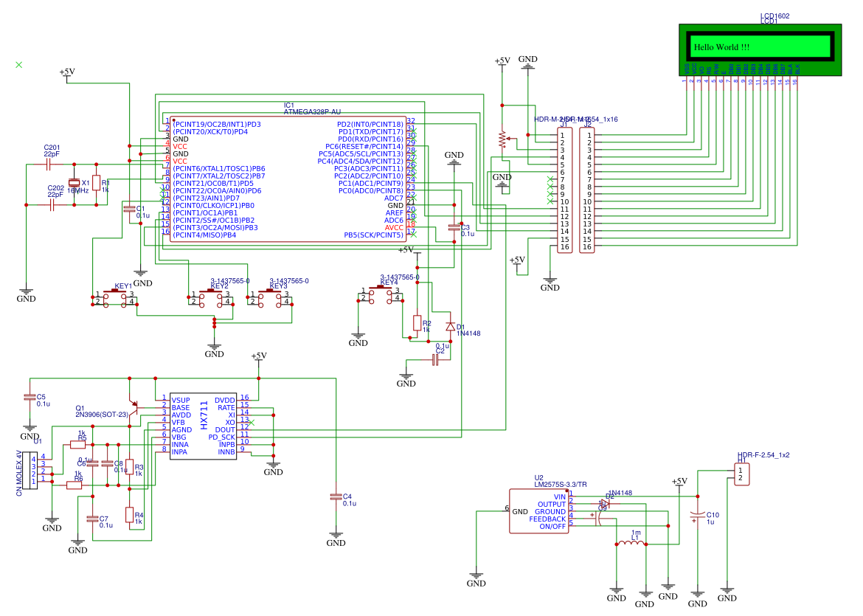Select capacitor C5 0.1u symbol

tap(30, 396)
